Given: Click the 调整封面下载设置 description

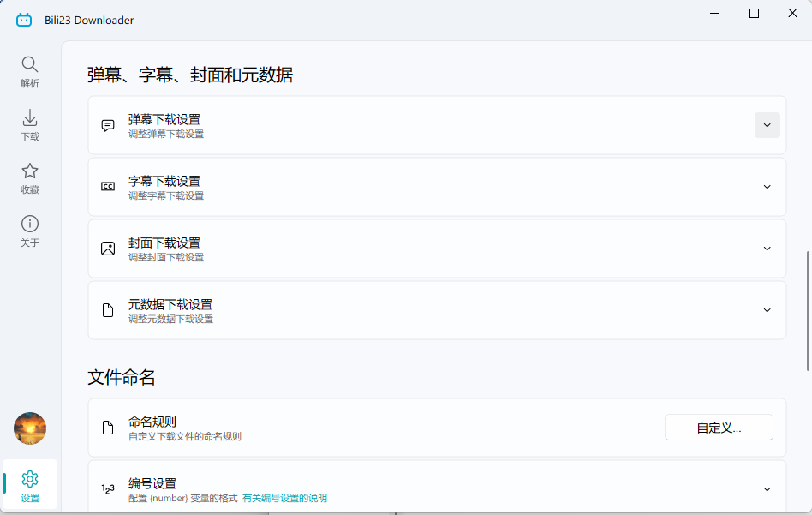Looking at the screenshot, I should 166,257.
